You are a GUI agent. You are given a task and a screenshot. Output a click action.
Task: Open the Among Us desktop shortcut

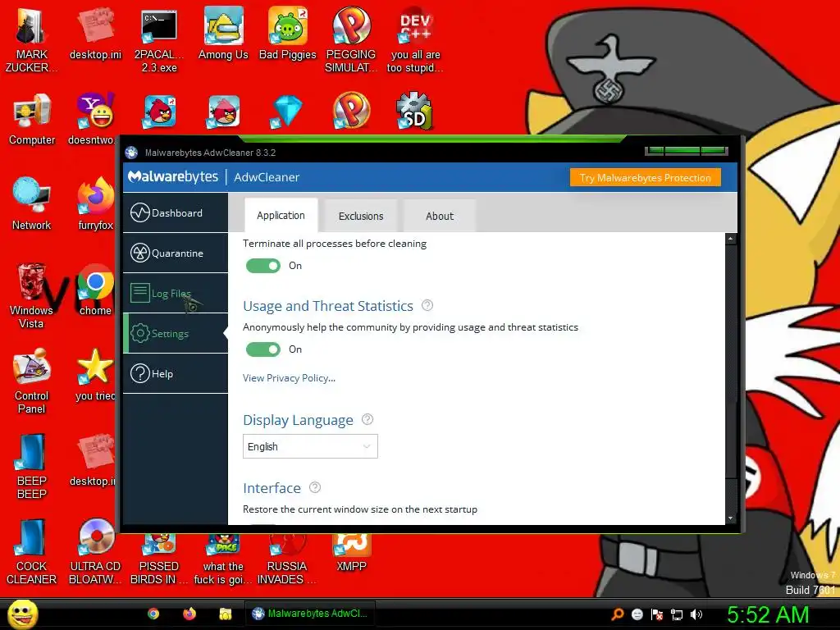[x=223, y=34]
